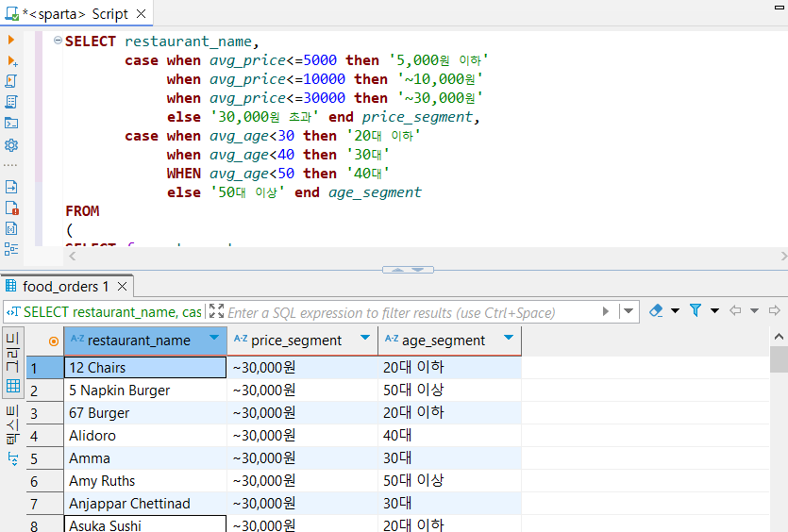Open restaurant_name column filter dropdown
The height and width of the screenshot is (532, 788).
pyautogui.click(x=214, y=337)
